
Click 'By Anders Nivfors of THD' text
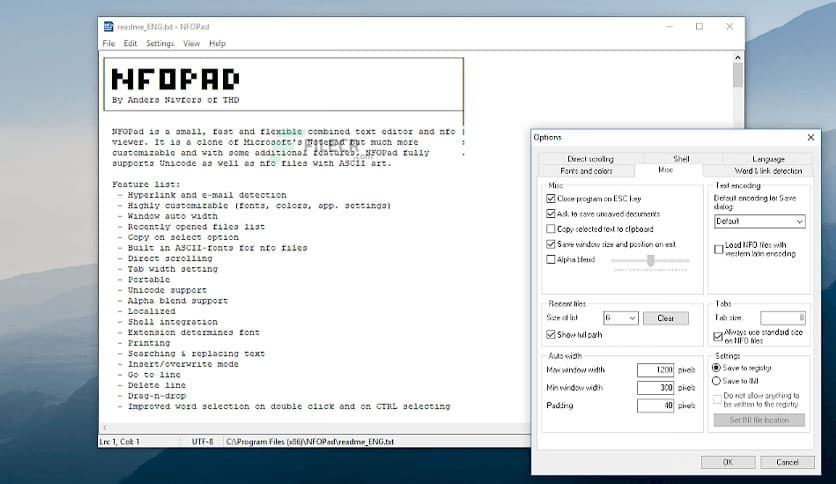coord(175,100)
